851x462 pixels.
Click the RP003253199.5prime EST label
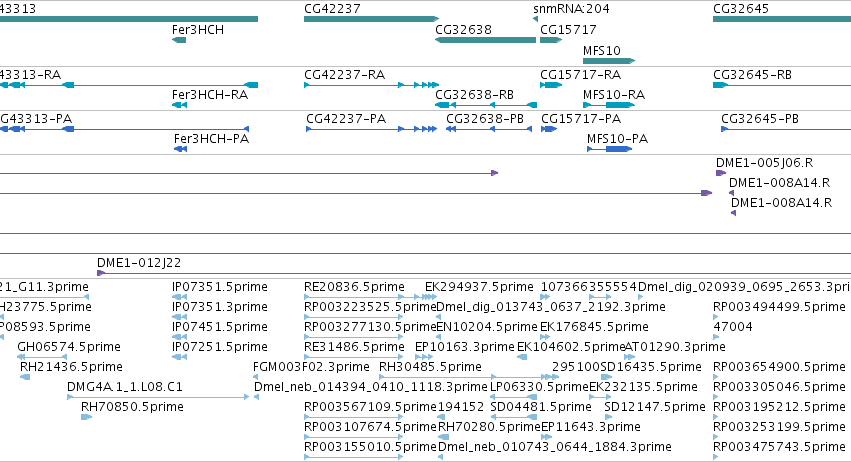tap(779, 427)
